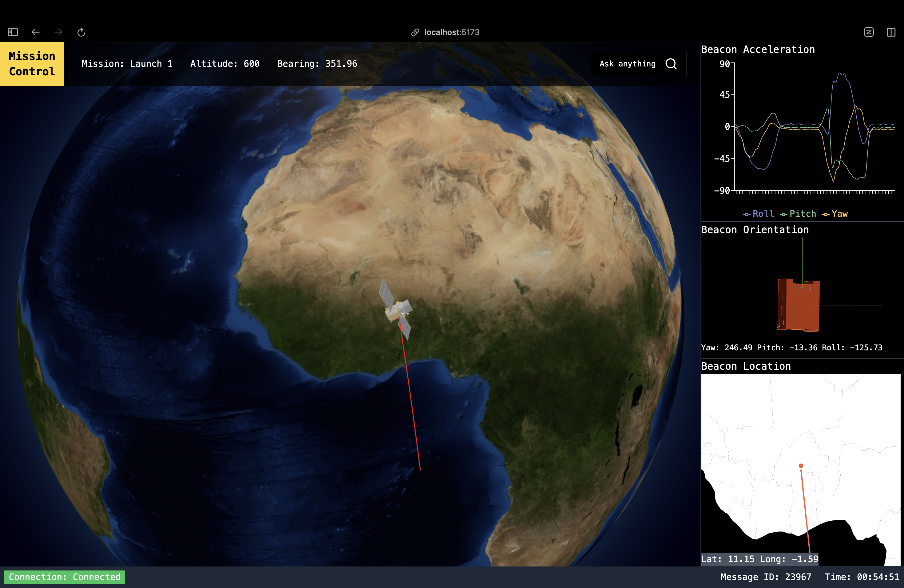This screenshot has height=588, width=904.
Task: Select the satellite model on globe
Action: (x=396, y=310)
